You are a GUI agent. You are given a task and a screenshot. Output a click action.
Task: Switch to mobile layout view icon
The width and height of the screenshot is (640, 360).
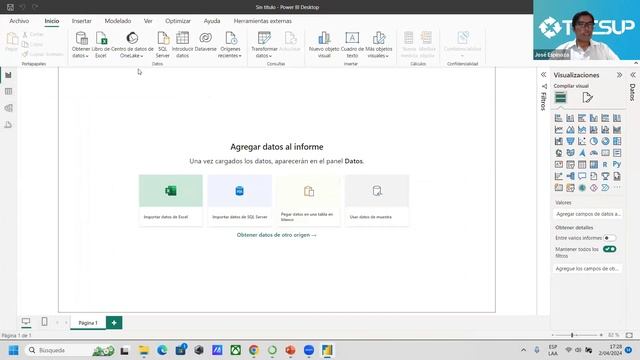pyautogui.click(x=44, y=322)
